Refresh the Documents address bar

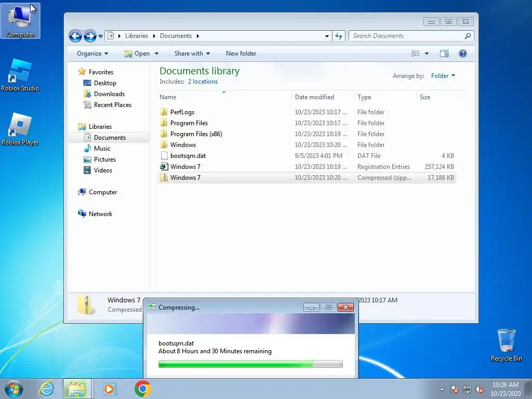click(x=339, y=36)
